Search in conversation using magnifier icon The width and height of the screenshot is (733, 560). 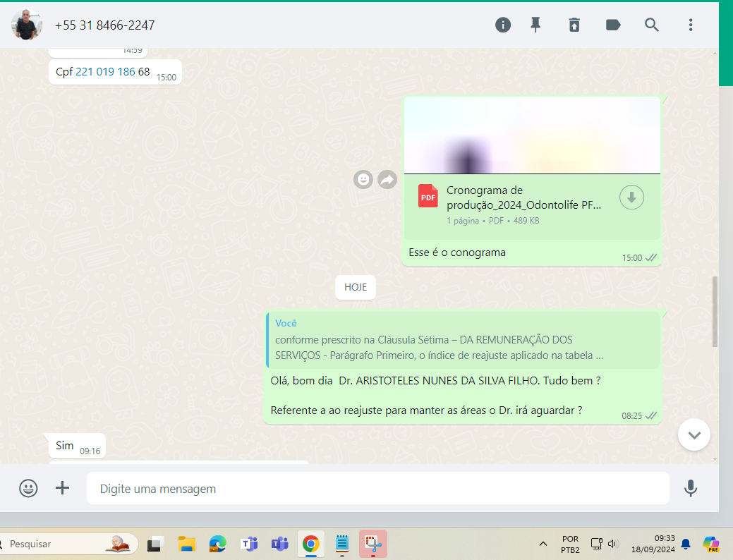(652, 25)
